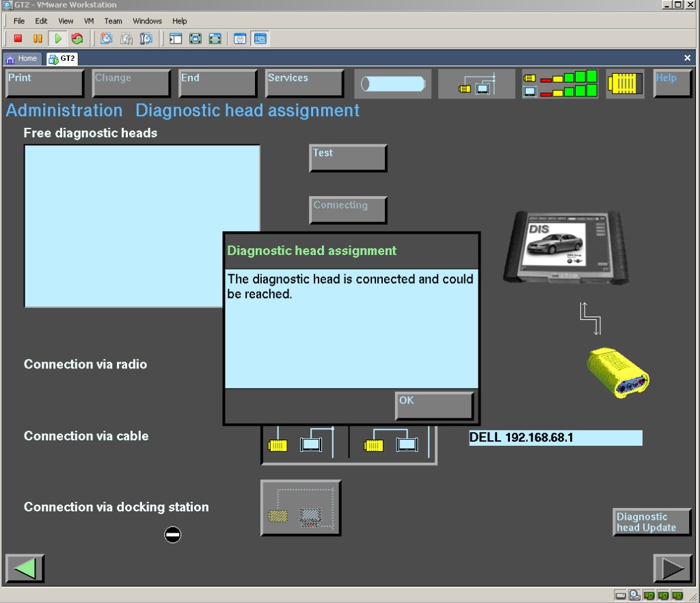This screenshot has width=700, height=603.
Task: Click the green back arrow button
Action: [x=25, y=568]
